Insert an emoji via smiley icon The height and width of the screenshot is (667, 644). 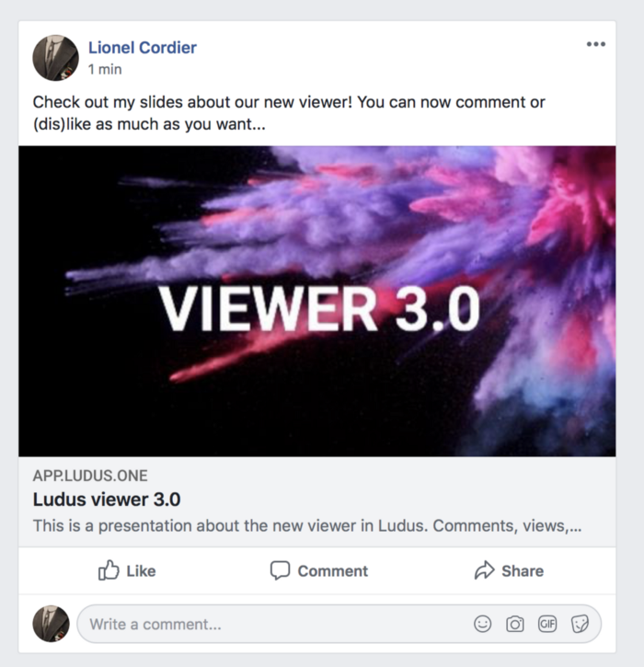pos(482,624)
